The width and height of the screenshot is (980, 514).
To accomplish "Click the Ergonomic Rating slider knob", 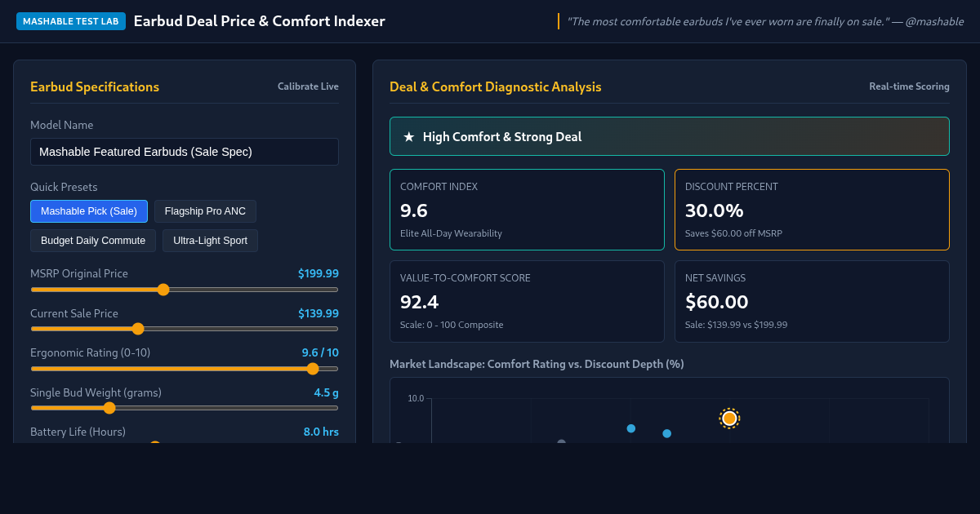I will tap(313, 369).
